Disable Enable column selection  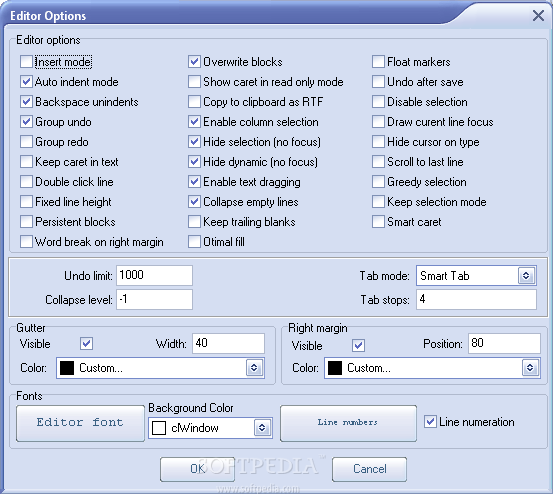[194, 122]
